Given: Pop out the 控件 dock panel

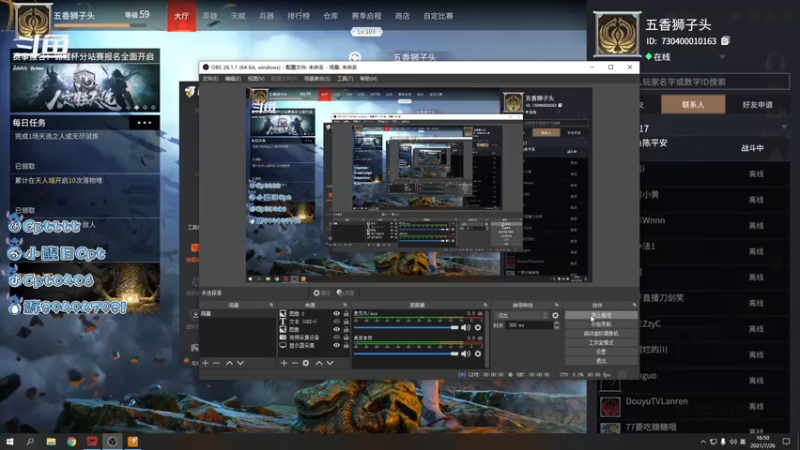Looking at the screenshot, I should coord(634,305).
